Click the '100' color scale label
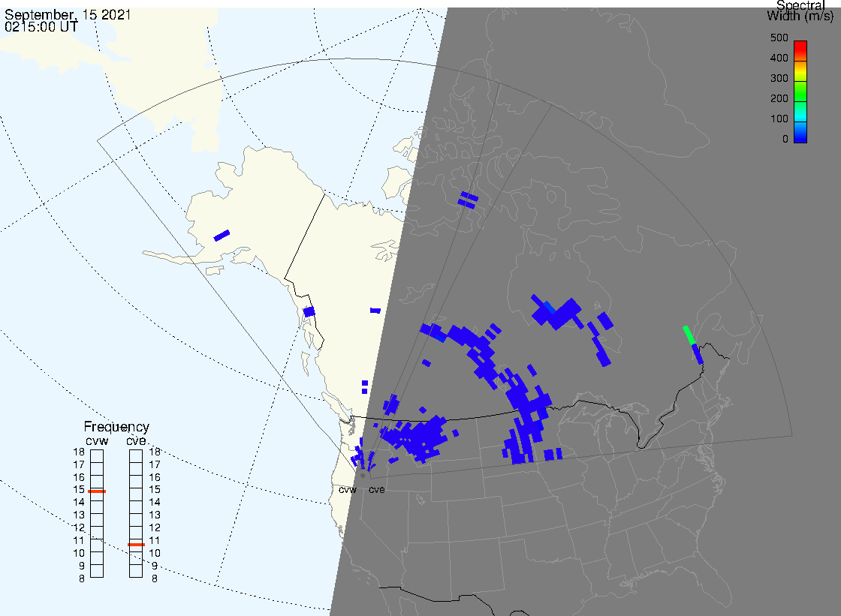Screen dimensions: 841x616 pos(779,119)
